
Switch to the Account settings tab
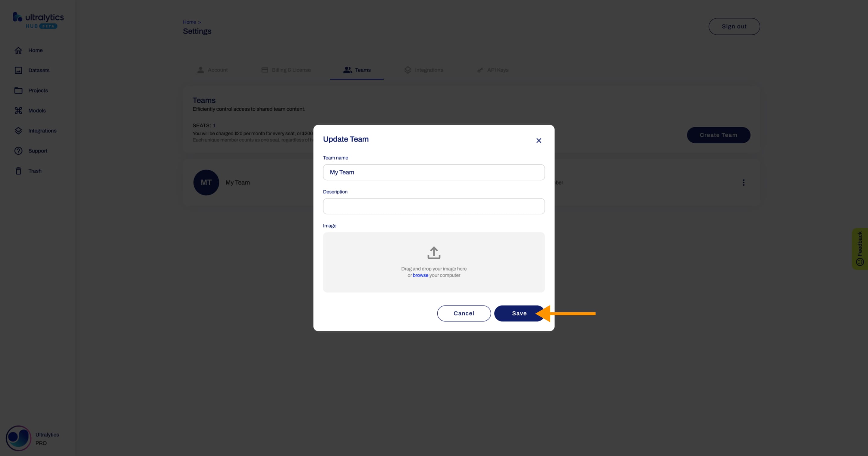click(218, 69)
